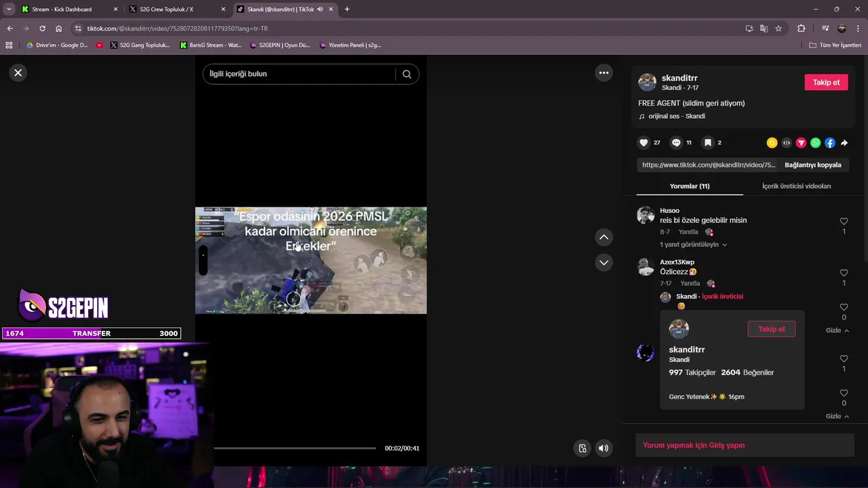Click the video link URL text
868x488 pixels.
coord(709,165)
